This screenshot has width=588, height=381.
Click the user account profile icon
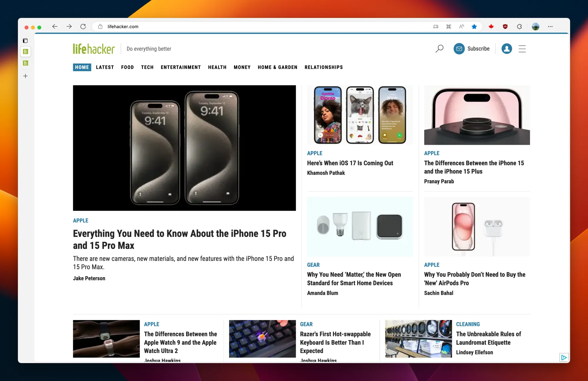[x=507, y=49]
